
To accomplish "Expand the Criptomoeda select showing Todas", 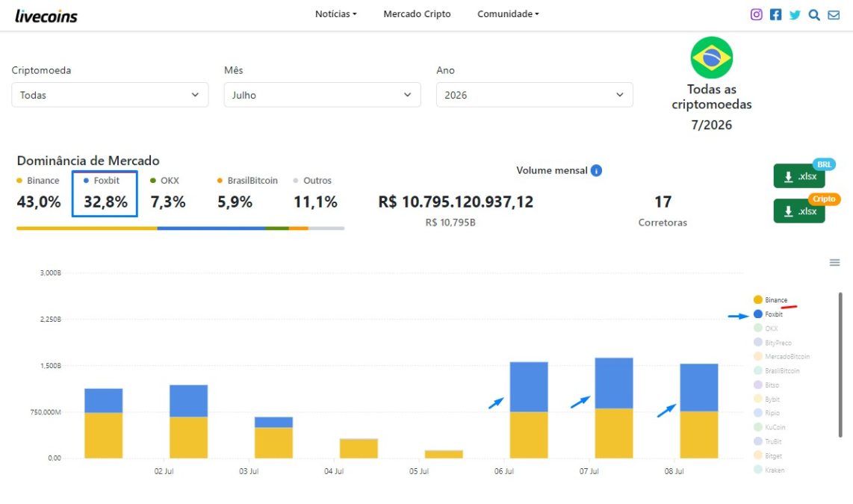I will [110, 95].
